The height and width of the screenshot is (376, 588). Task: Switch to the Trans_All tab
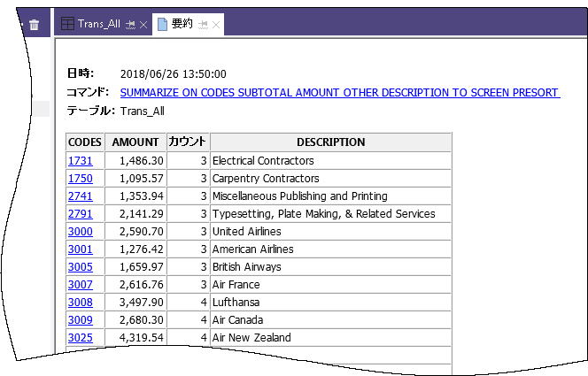pos(98,24)
